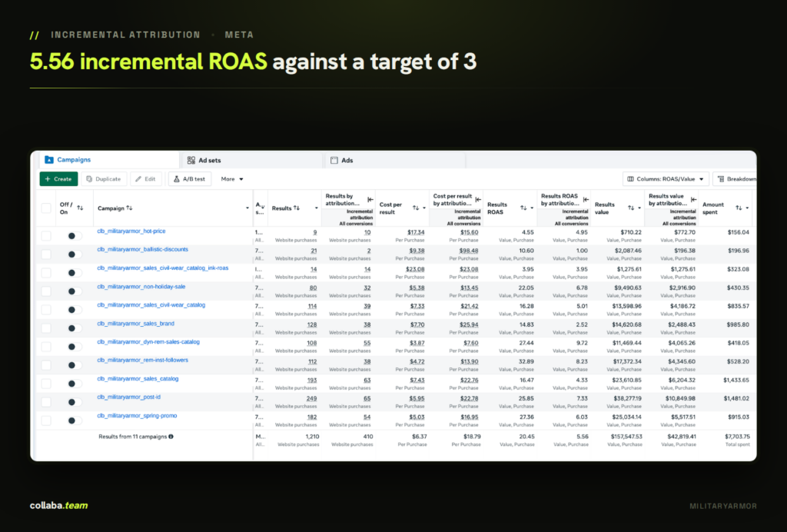Select checkbox for clb_militaryarmor_post-id row

pyautogui.click(x=46, y=401)
